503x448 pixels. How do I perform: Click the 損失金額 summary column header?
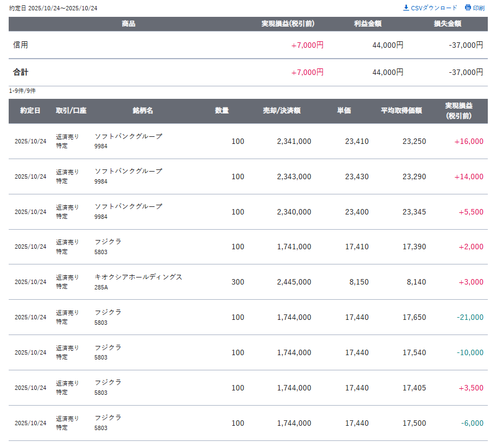point(448,24)
